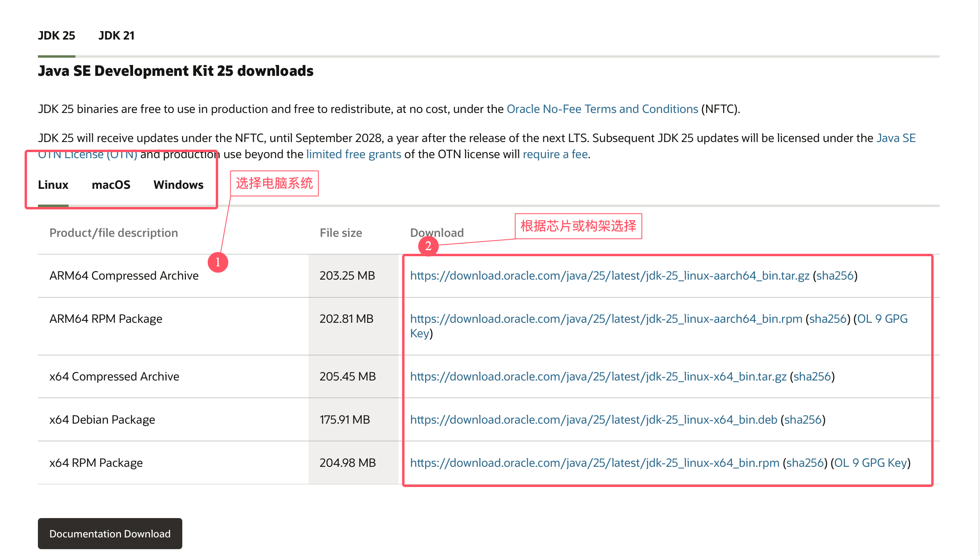The height and width of the screenshot is (556, 980).
Task: Click the 'x64 Debian Package' description text
Action: 102,420
